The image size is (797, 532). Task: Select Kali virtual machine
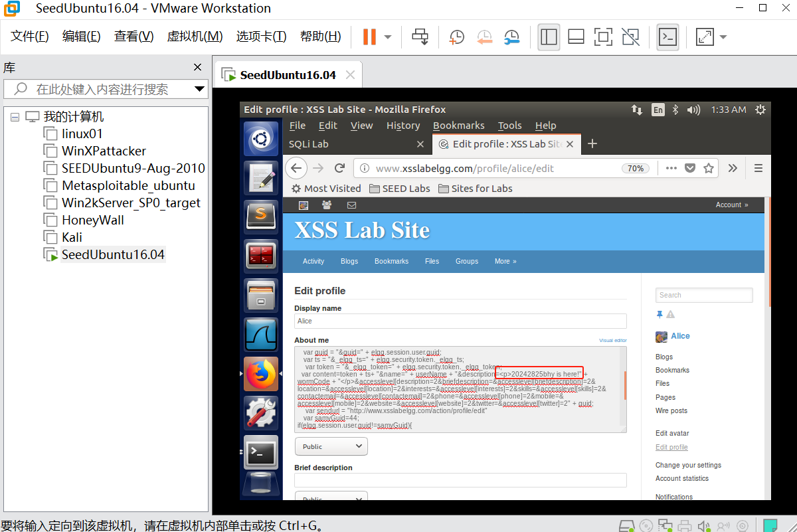[x=72, y=237]
